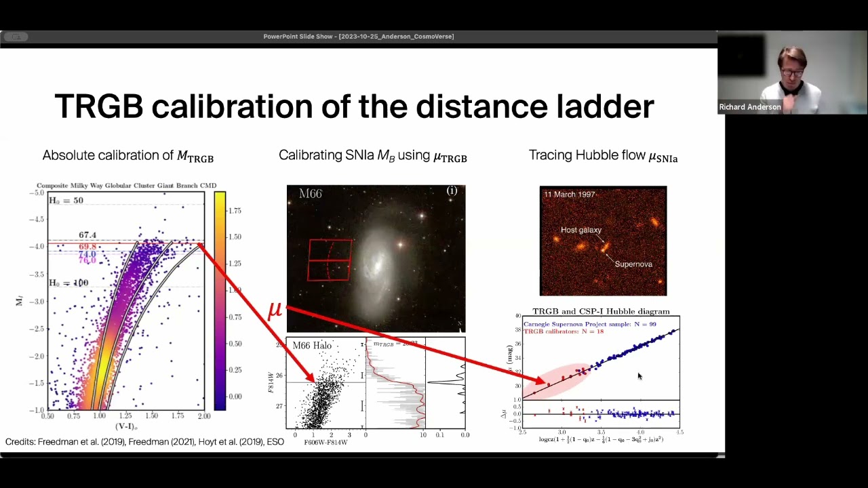Click the Richard Anderson name label

[x=750, y=107]
